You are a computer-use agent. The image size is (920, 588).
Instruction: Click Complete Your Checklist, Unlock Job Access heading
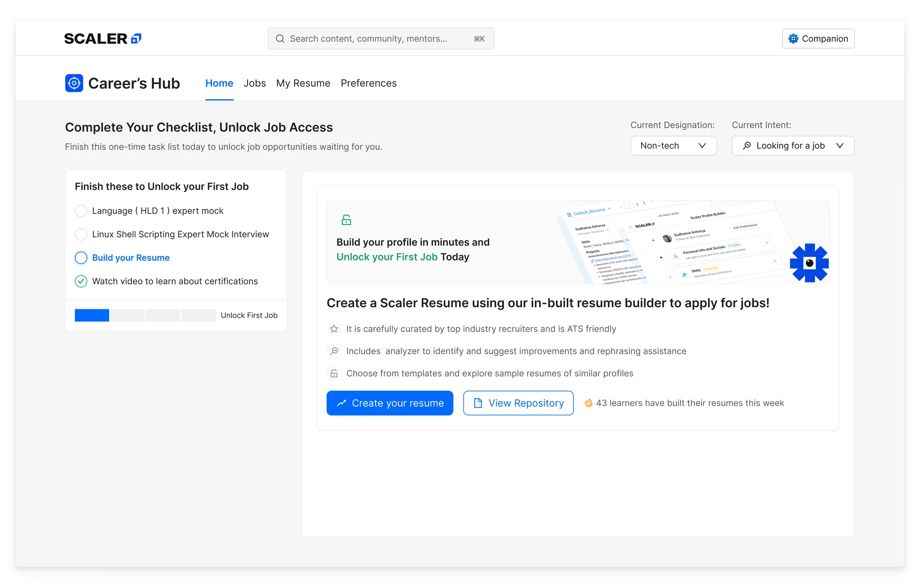[x=199, y=127]
